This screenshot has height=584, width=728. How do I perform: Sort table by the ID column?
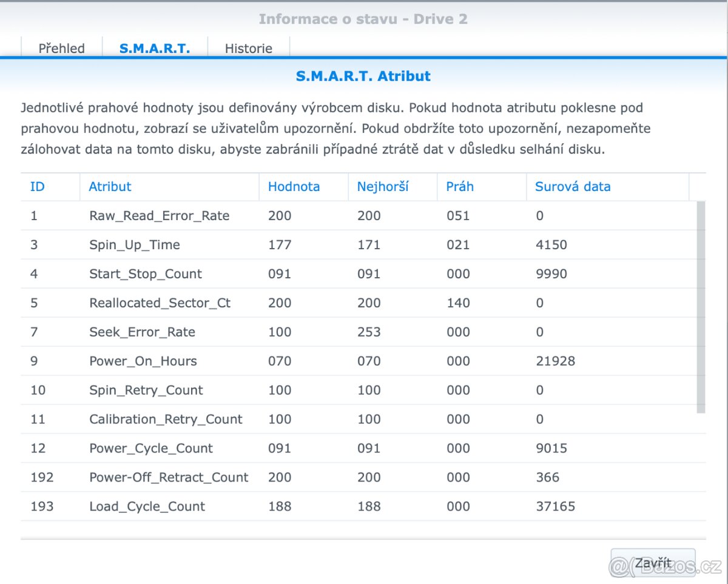click(x=36, y=186)
